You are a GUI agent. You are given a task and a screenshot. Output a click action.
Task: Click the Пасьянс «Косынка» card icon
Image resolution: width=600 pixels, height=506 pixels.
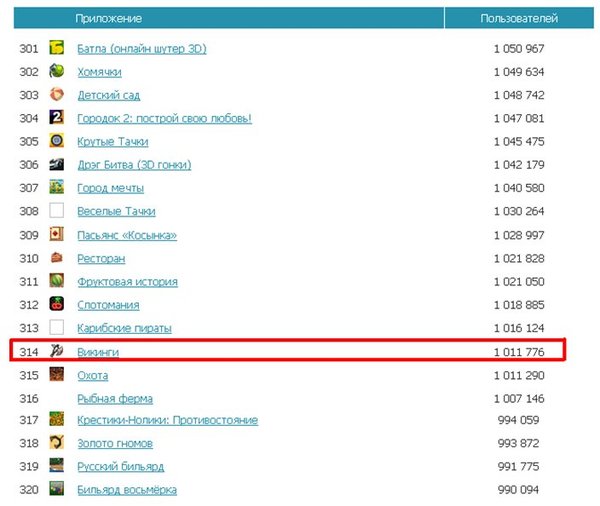(57, 234)
